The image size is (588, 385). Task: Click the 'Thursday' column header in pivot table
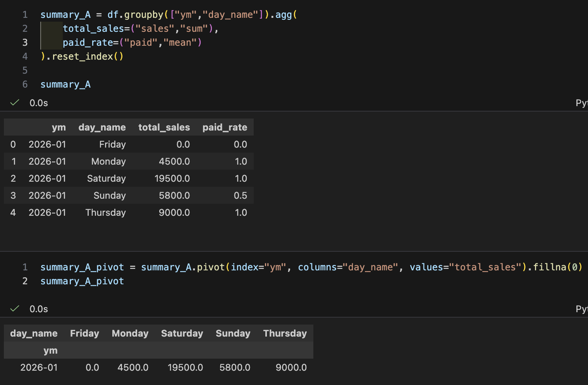tap(285, 333)
